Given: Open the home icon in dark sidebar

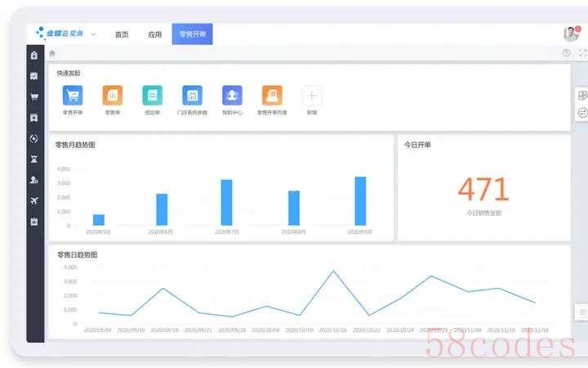Looking at the screenshot, I should 34,56.
